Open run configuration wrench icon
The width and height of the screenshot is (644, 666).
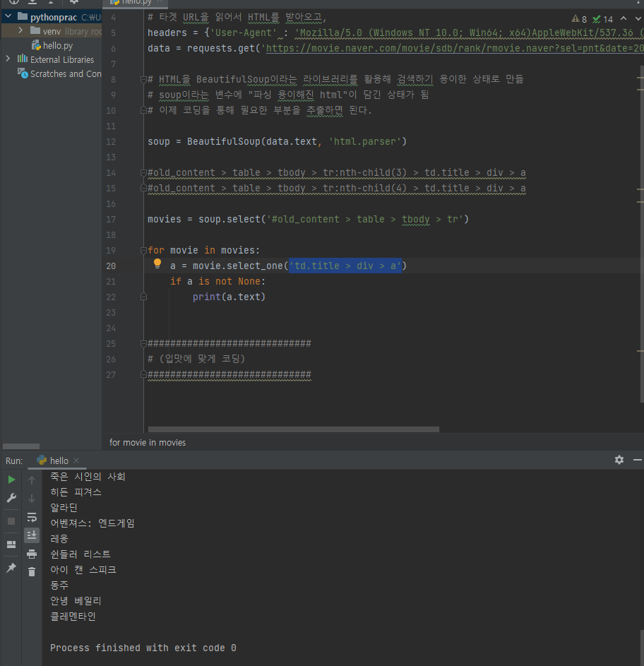pos(11,498)
